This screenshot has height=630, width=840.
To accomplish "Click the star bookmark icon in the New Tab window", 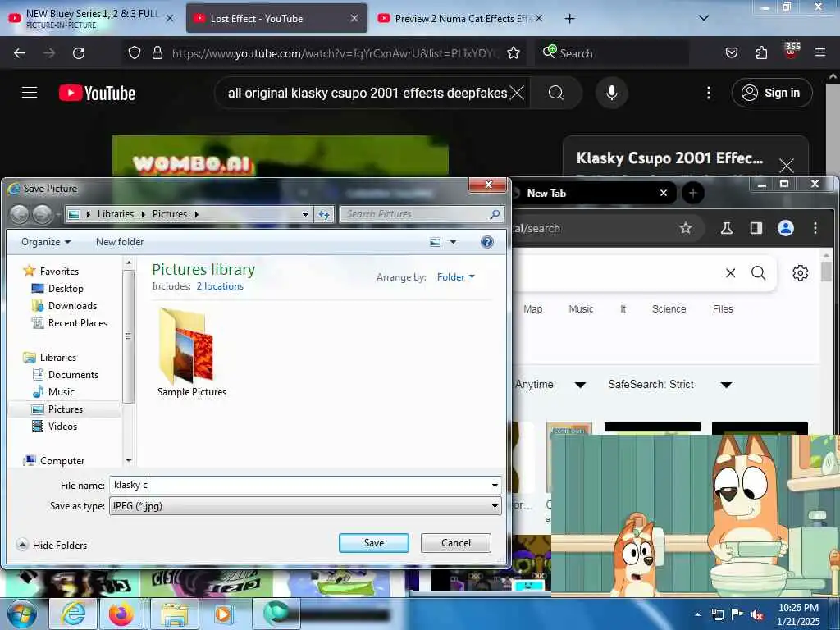I will tap(685, 228).
